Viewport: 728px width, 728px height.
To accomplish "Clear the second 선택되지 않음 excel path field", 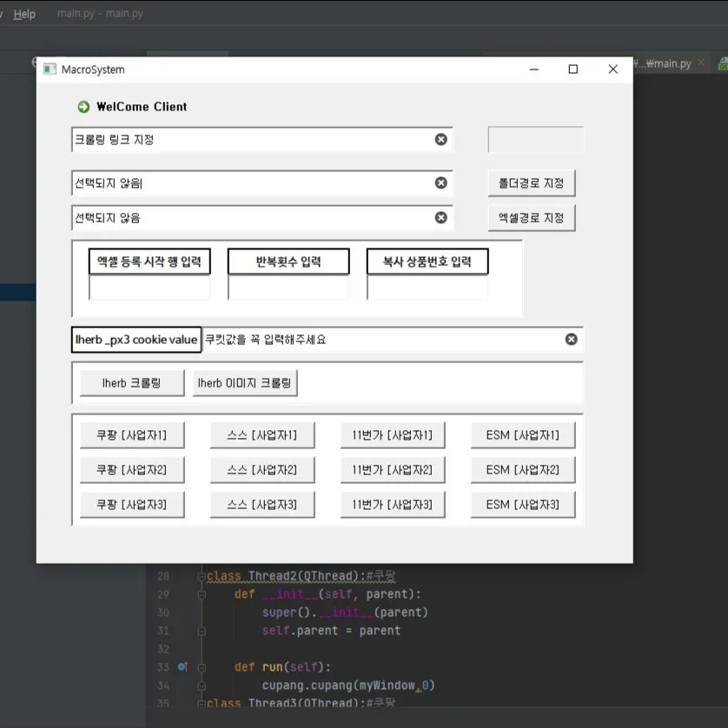I will (440, 218).
